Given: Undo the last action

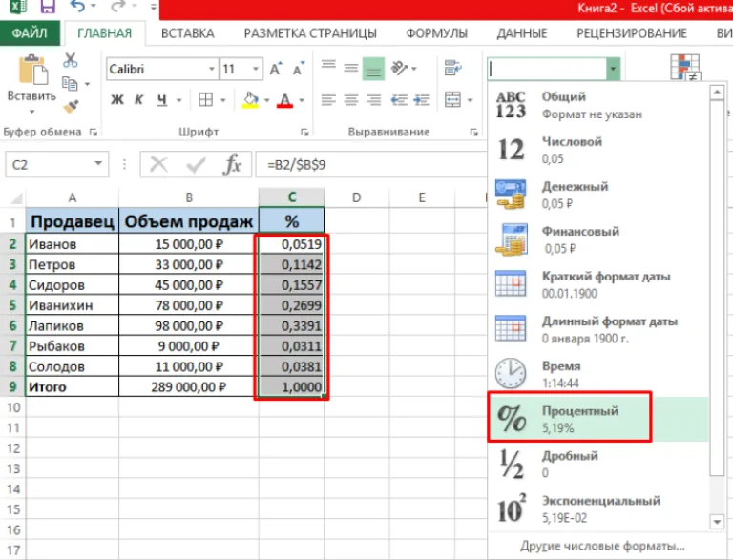Looking at the screenshot, I should (78, 6).
